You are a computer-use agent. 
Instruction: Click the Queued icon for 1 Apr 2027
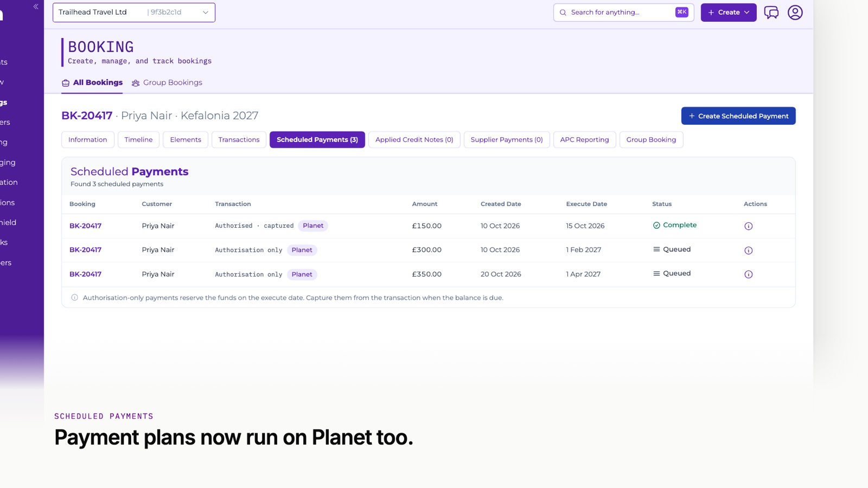pos(656,273)
